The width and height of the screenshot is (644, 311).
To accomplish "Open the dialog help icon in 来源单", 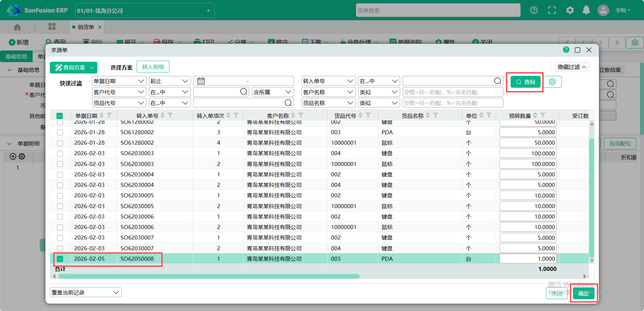I will click(x=566, y=50).
